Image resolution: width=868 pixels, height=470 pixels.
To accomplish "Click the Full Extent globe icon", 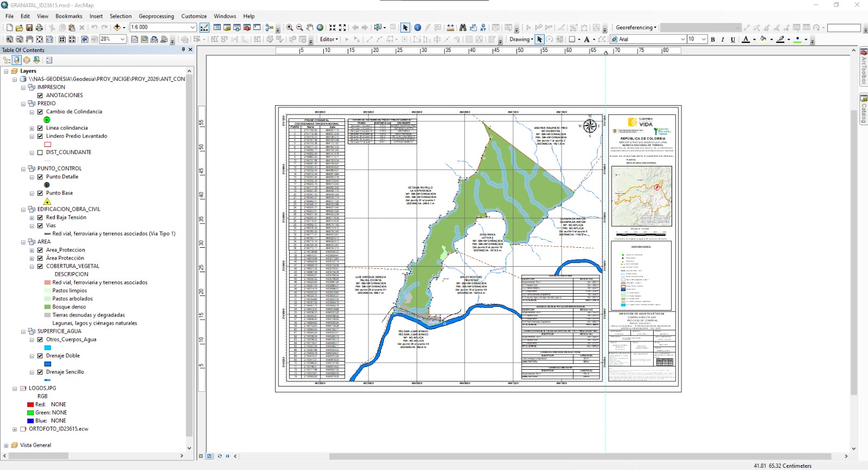I will (320, 27).
